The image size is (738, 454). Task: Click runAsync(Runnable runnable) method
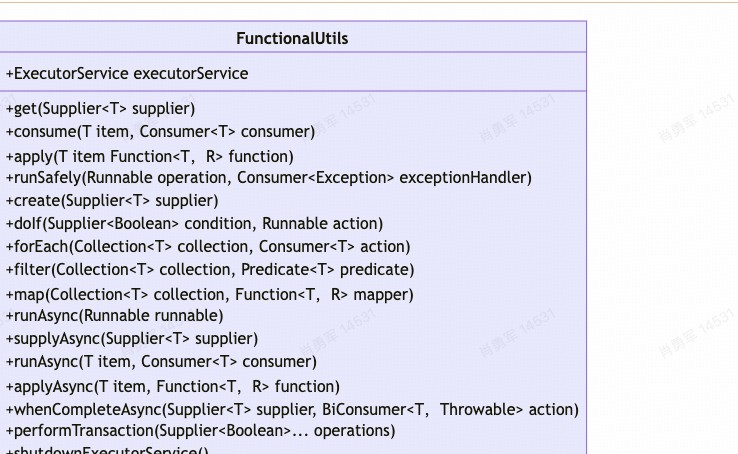tap(114, 316)
